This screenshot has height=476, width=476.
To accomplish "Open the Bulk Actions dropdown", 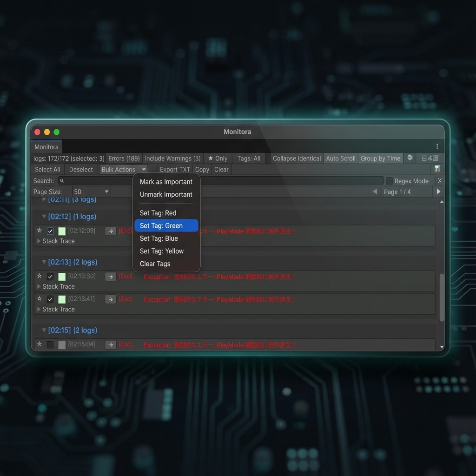I will pos(124,169).
